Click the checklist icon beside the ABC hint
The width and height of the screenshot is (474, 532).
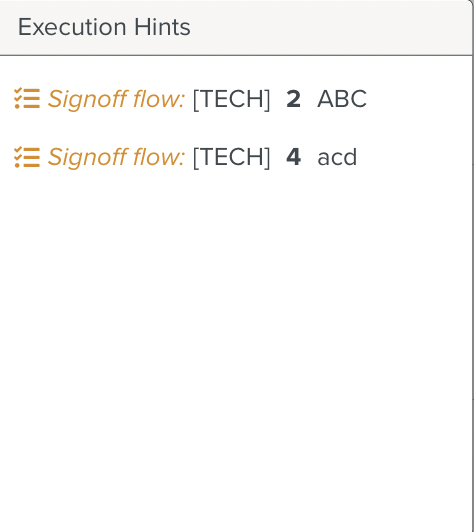click(x=27, y=99)
